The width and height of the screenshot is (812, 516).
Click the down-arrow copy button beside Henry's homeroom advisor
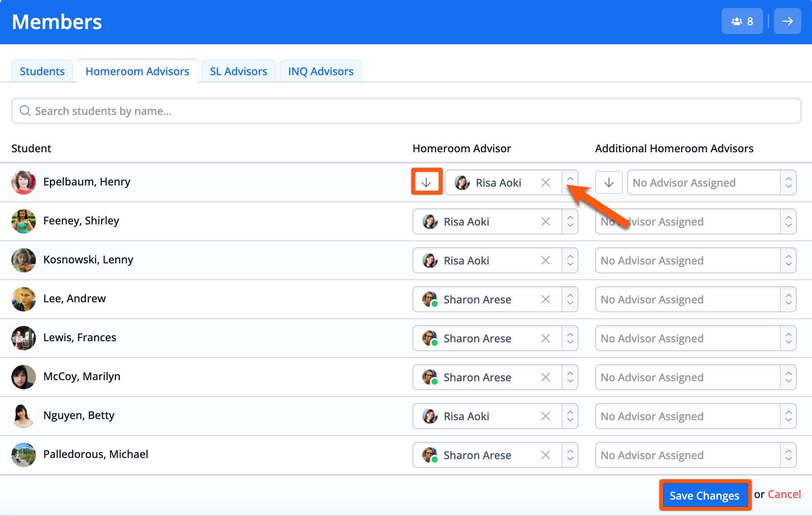(426, 182)
